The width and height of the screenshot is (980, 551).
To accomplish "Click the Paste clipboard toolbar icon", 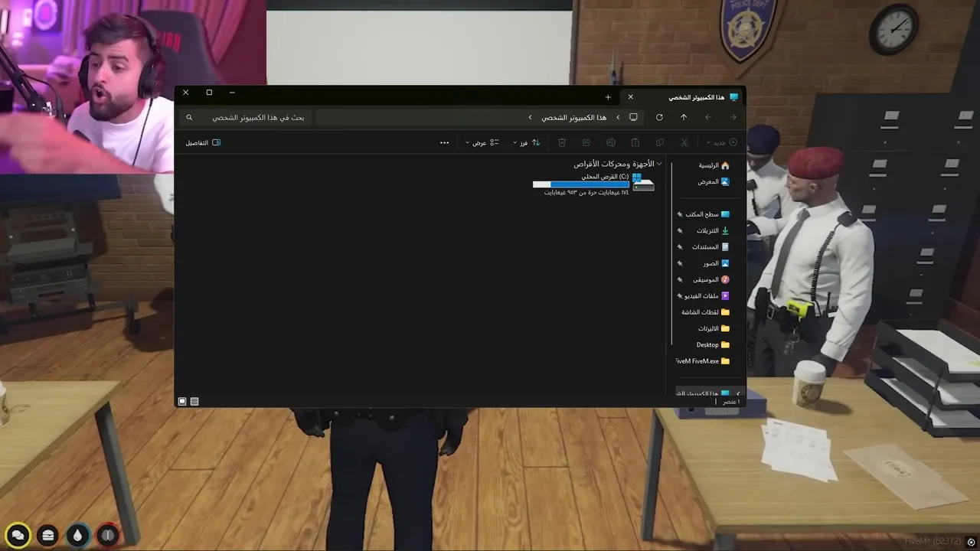I will pos(635,142).
